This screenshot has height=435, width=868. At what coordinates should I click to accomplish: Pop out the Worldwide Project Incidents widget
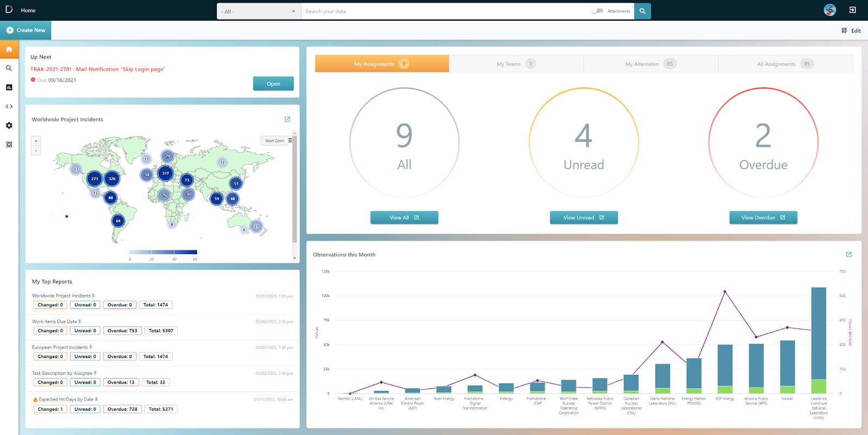coord(288,119)
